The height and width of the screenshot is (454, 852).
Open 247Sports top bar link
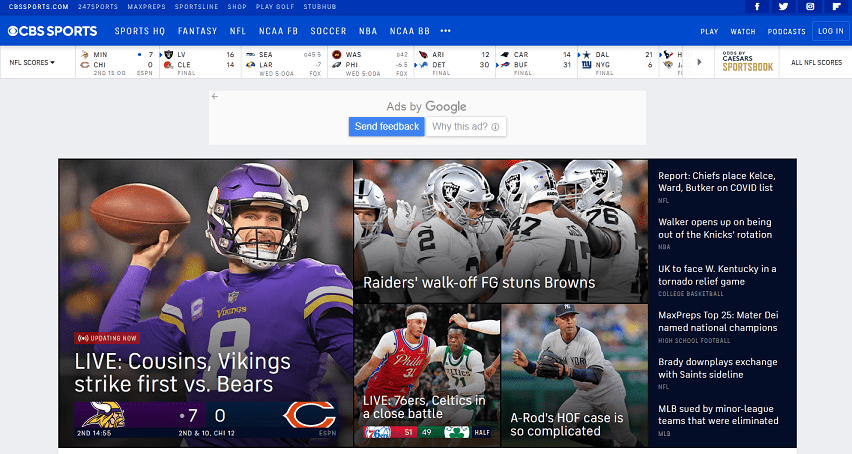98,7
